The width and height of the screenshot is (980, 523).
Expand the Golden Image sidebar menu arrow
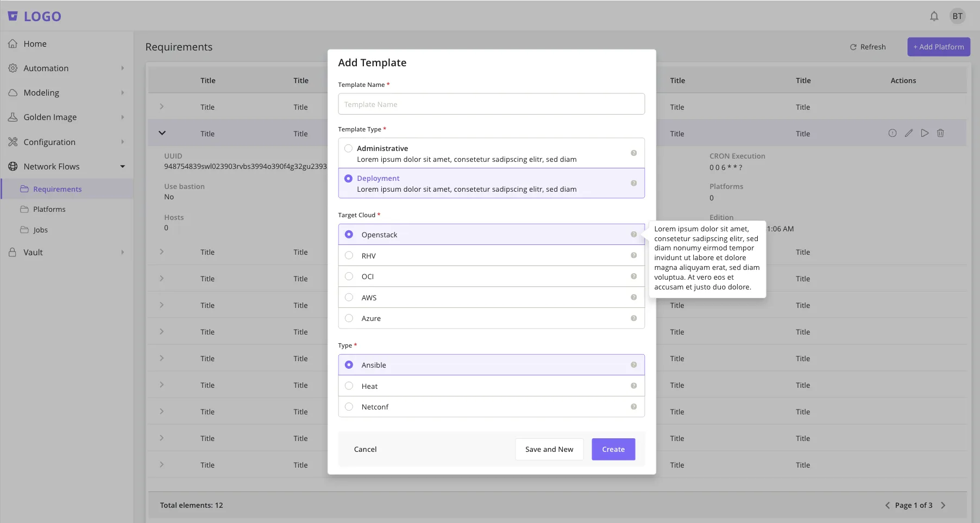[x=123, y=117]
